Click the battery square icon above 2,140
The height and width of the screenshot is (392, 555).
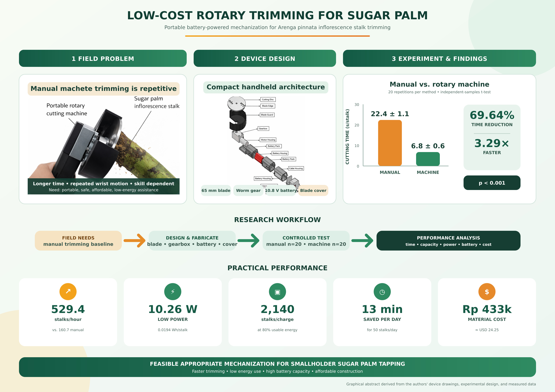277,291
